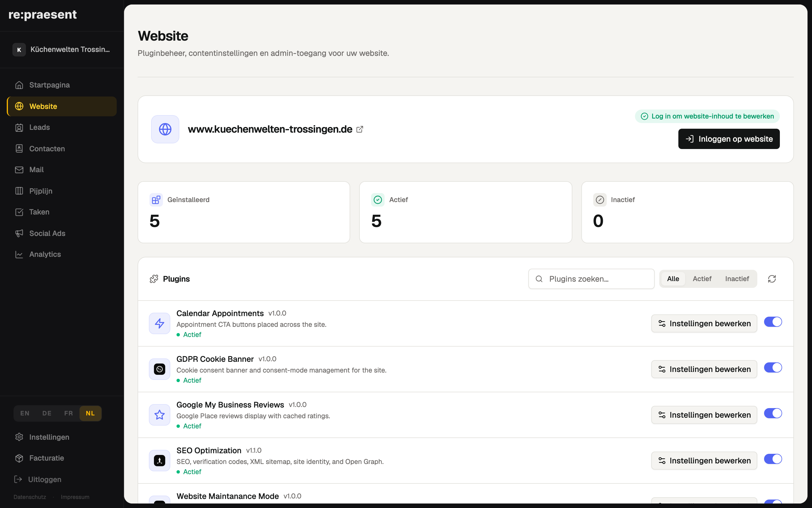This screenshot has width=812, height=508.
Task: Click the K workspace avatar
Action: (x=19, y=50)
